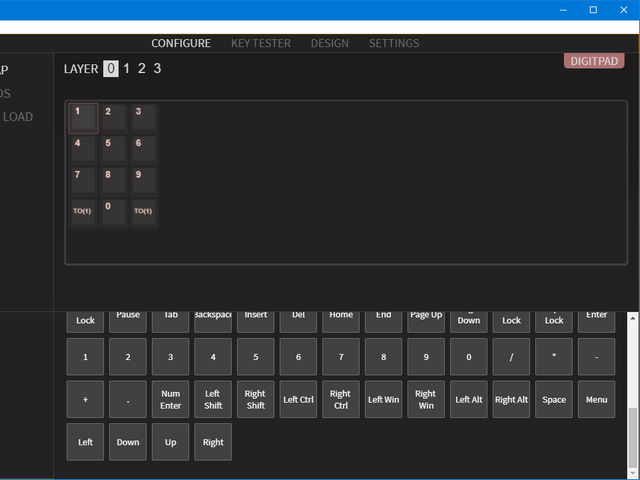
Task: Assign the Space keycode
Action: coord(554,399)
